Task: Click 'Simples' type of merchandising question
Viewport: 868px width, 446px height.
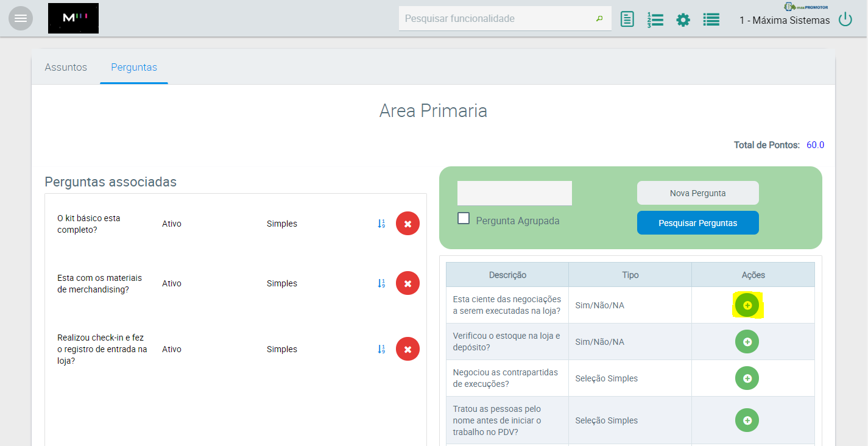Action: [282, 283]
